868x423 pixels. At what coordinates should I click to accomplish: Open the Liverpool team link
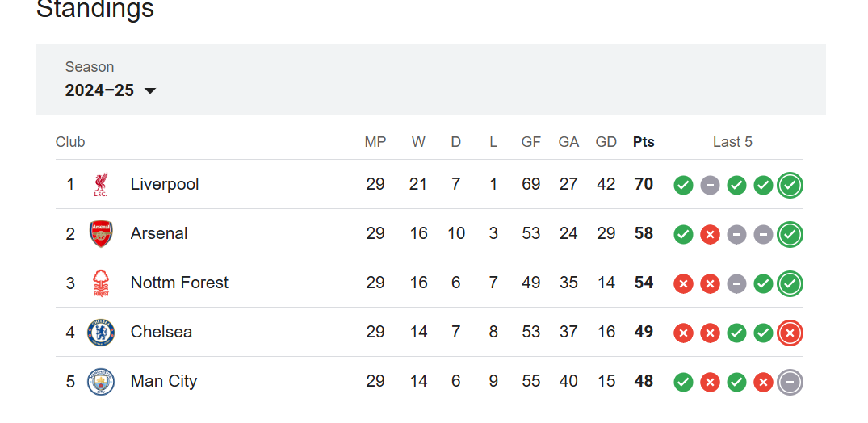coord(165,184)
